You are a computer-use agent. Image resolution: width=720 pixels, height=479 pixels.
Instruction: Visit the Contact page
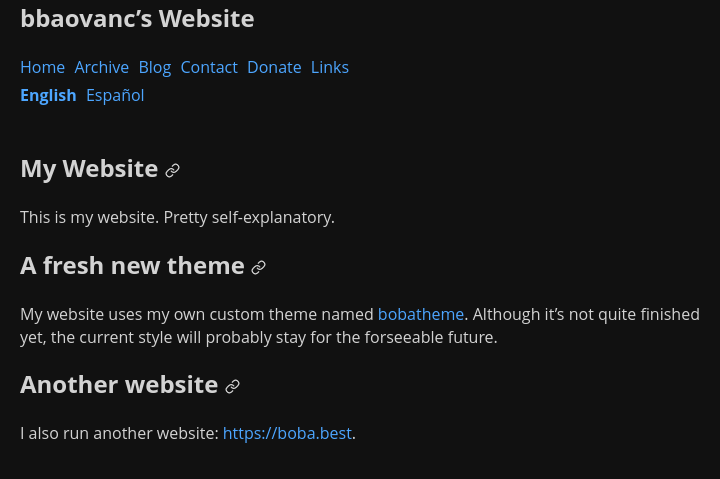coord(209,67)
